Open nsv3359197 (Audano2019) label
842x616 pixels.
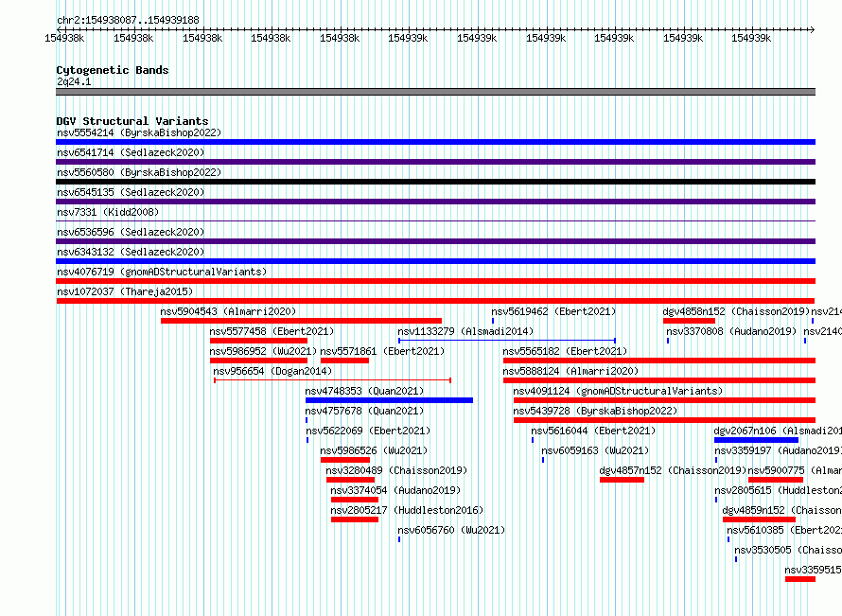[x=778, y=450]
